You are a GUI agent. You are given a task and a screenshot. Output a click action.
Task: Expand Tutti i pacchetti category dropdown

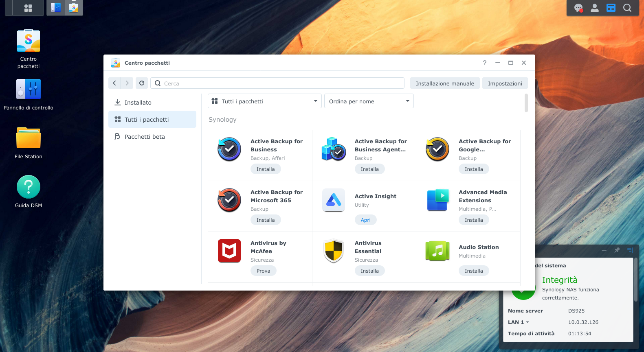[265, 101]
